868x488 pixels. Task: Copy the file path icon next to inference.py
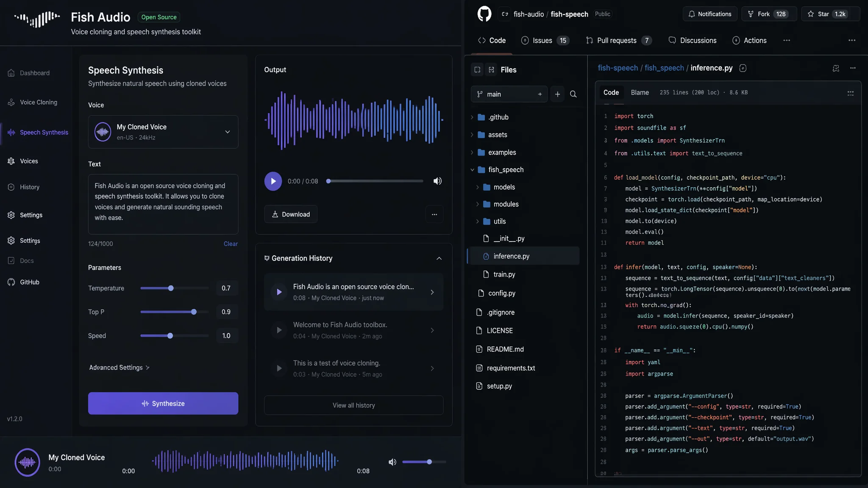point(743,68)
